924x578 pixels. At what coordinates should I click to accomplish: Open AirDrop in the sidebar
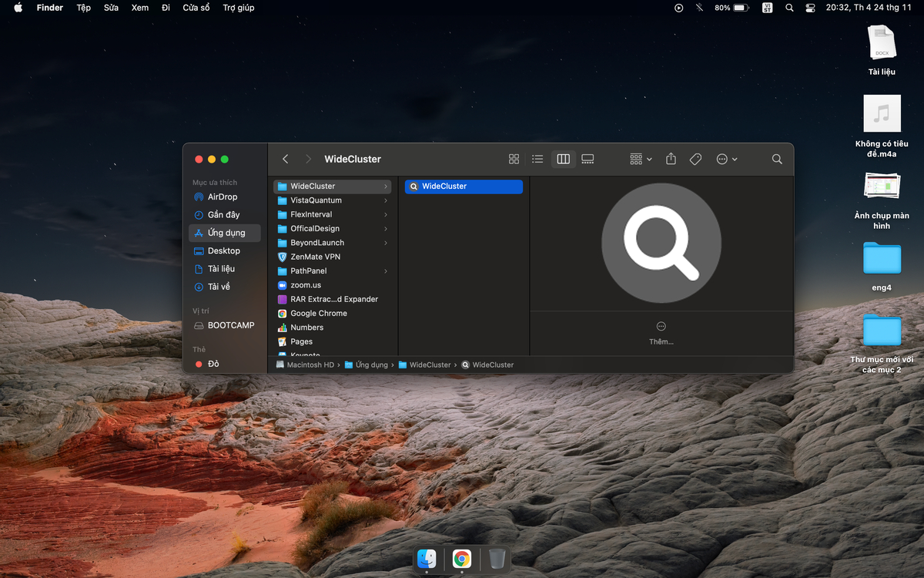224,197
